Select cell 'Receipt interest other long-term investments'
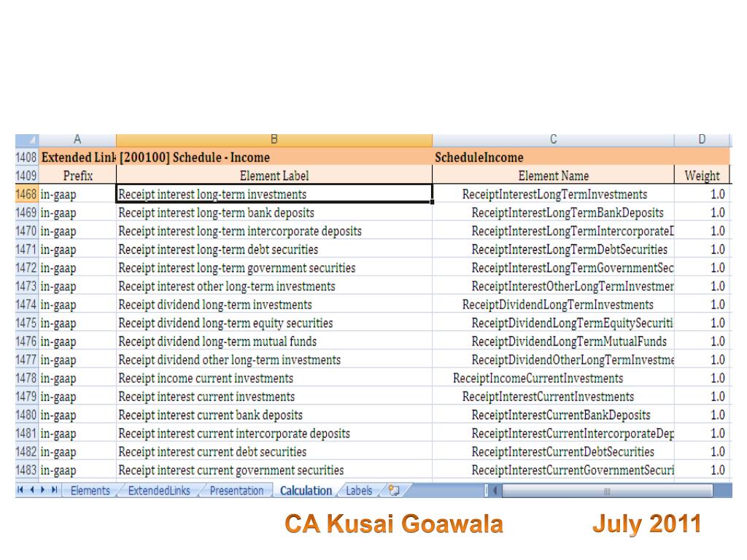 (274, 286)
